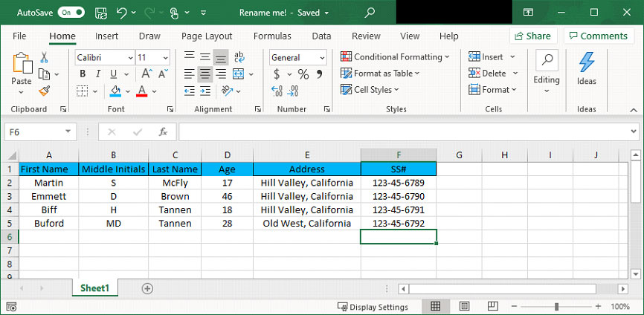Apply align left to cells
This screenshot has width=644, height=315.
pos(190,74)
